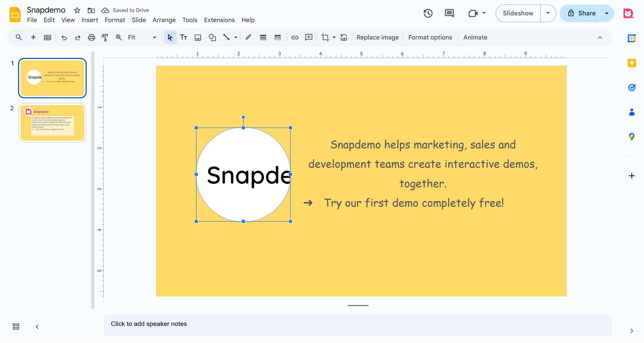Screen dimensions: 644x343
Task: Expand the Line tool dropdown arrow
Action: click(236, 37)
